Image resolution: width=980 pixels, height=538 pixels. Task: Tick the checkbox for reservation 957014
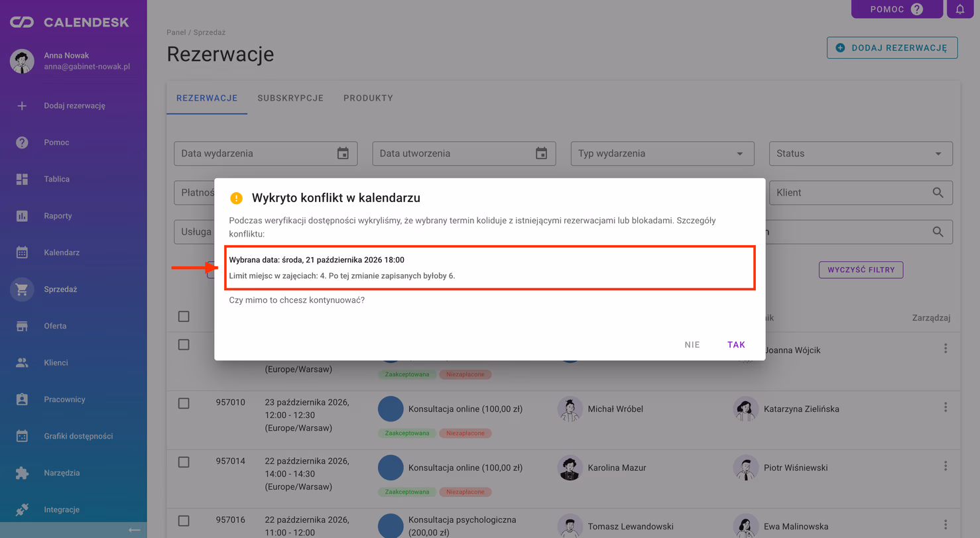pos(184,462)
